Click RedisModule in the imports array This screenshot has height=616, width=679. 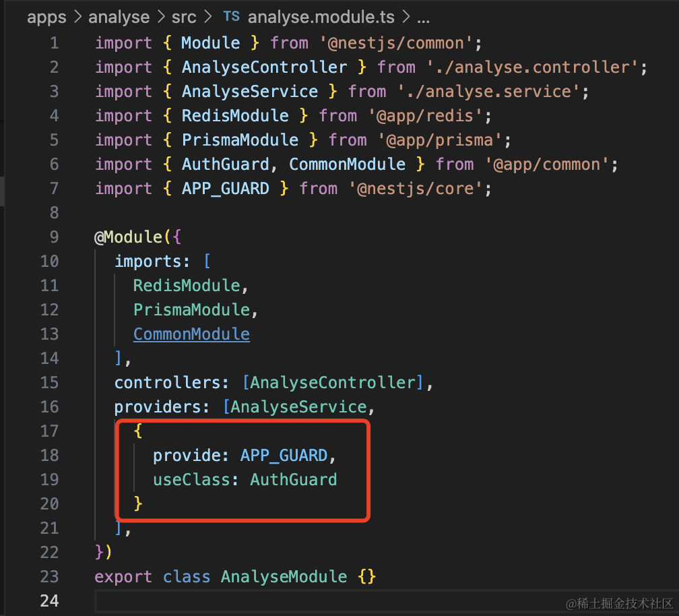click(187, 285)
